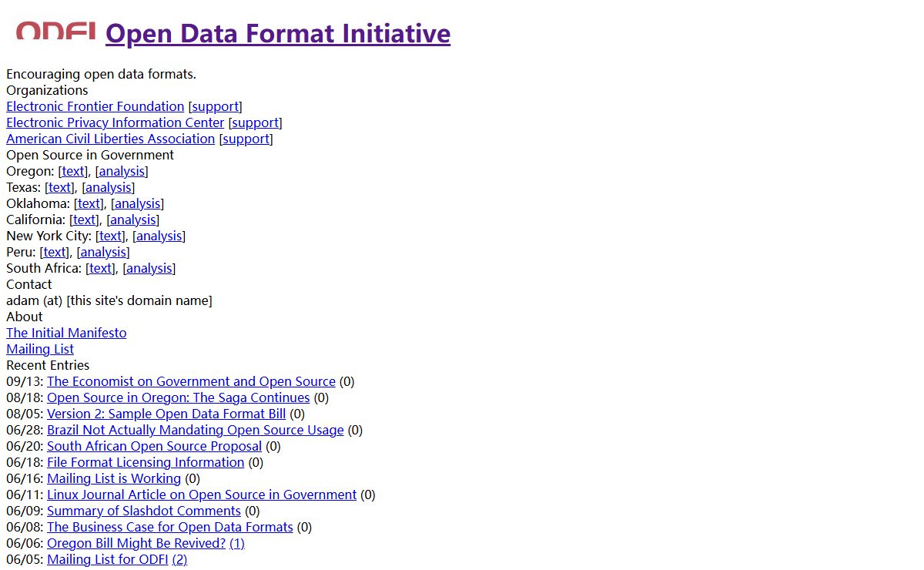
Task: Open Open Source in Oregon: The Saga Continues
Action: (x=178, y=397)
